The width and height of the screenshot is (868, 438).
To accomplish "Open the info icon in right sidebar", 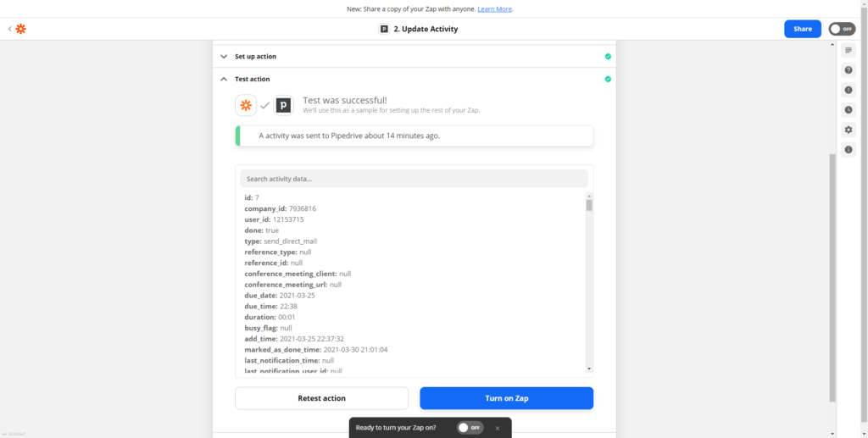I will point(848,149).
